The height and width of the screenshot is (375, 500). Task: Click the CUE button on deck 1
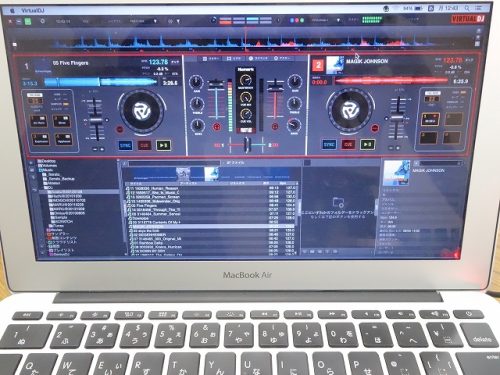(144, 146)
